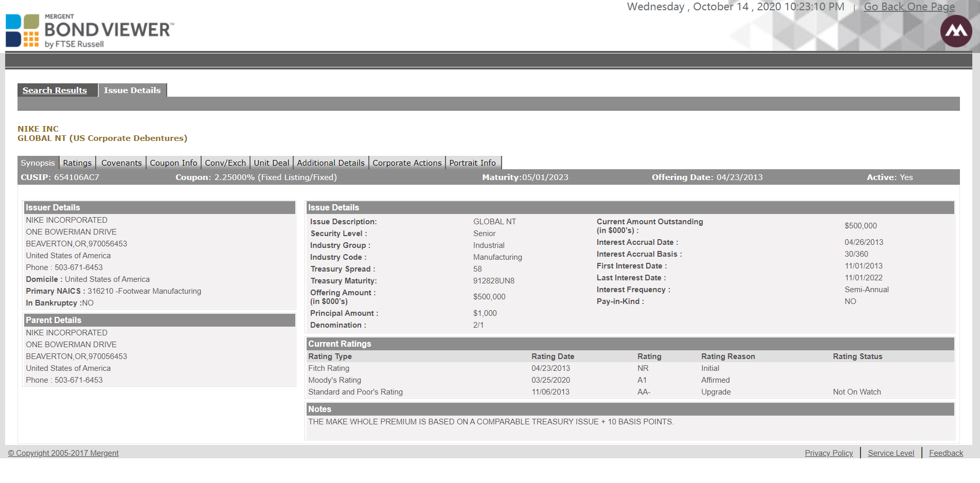
Task: Open the Ratings tab
Action: 77,163
